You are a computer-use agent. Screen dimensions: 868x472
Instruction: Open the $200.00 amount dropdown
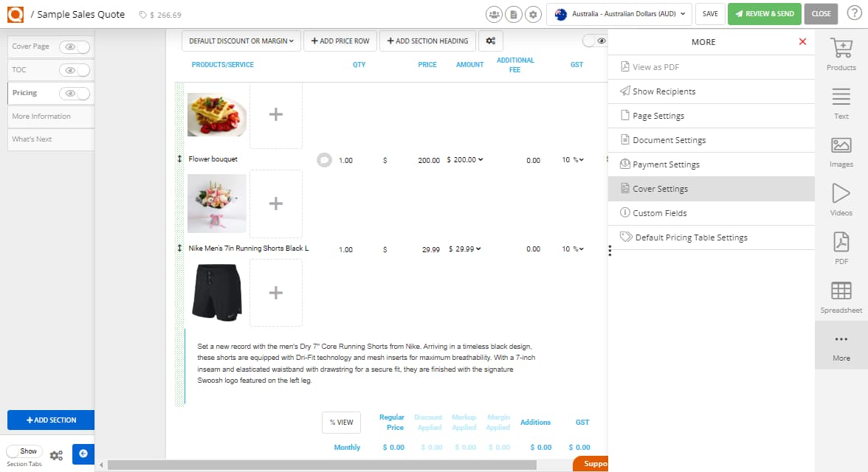coord(464,159)
